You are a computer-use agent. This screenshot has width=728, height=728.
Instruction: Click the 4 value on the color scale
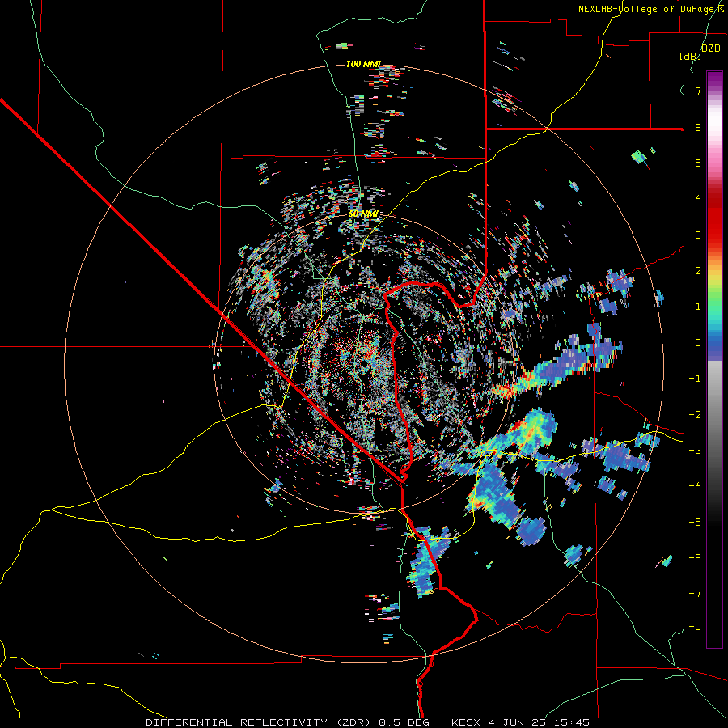pos(698,199)
